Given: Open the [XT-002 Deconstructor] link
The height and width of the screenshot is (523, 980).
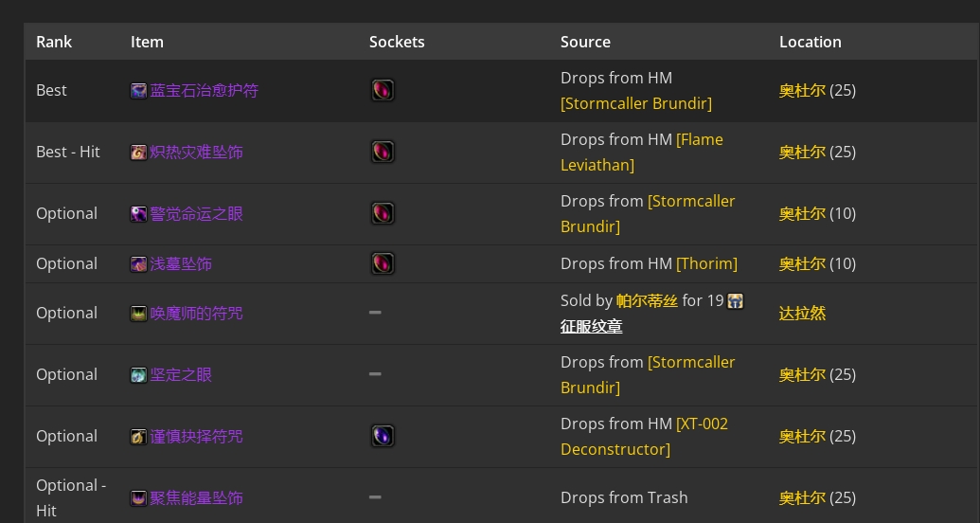Looking at the screenshot, I should (x=645, y=436).
